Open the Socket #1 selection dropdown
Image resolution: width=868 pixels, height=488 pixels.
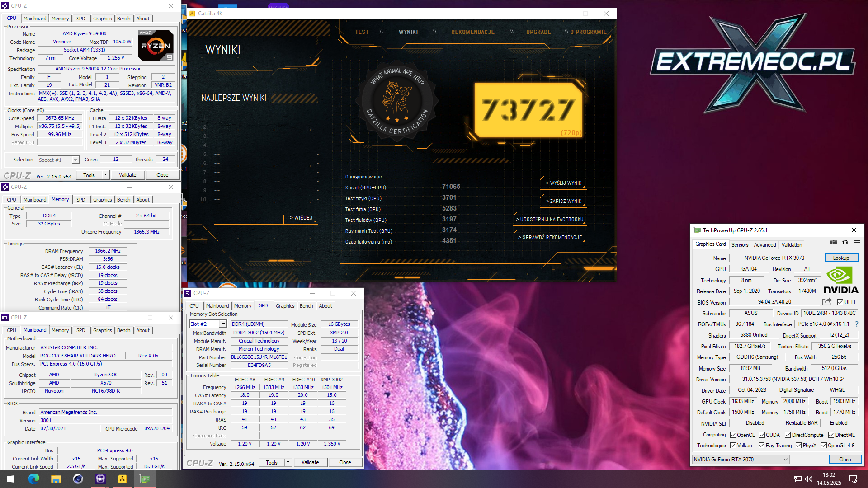59,160
